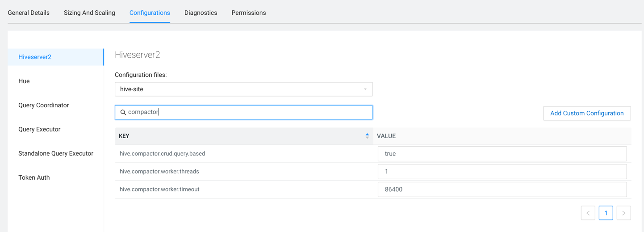This screenshot has width=644, height=232.
Task: Select page 1 in pagination
Action: click(606, 213)
